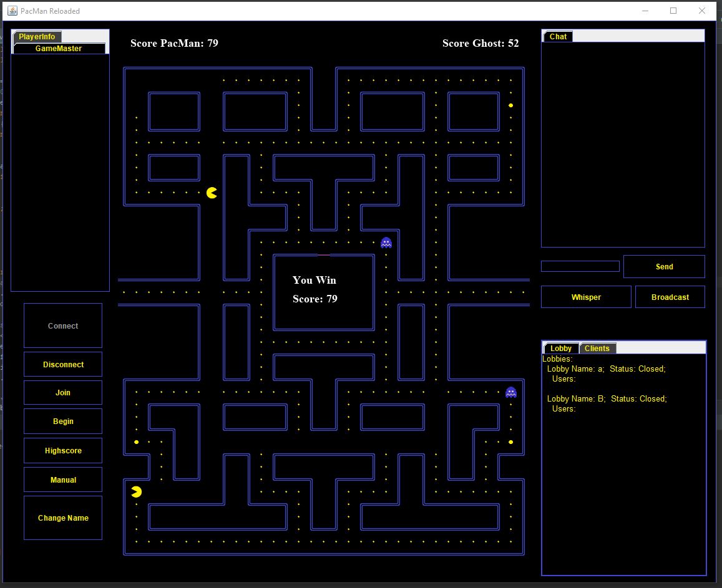Open the GameMaster tab

pos(59,48)
